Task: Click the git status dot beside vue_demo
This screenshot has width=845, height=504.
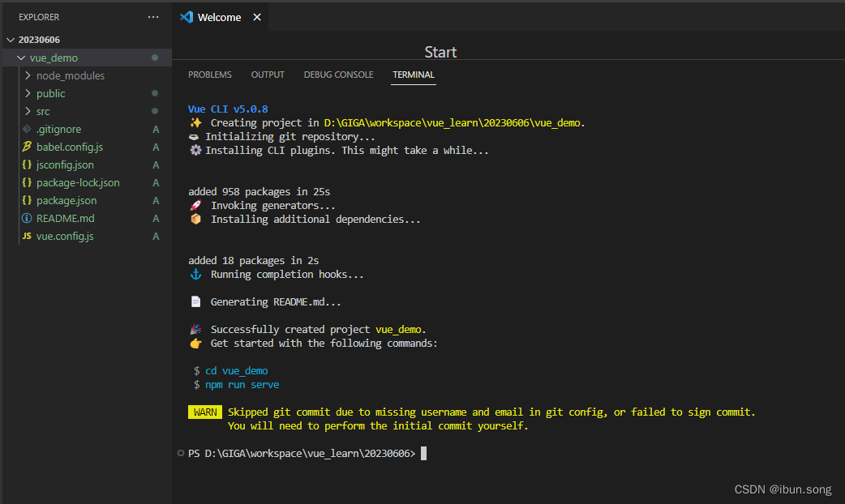Action: coord(155,58)
